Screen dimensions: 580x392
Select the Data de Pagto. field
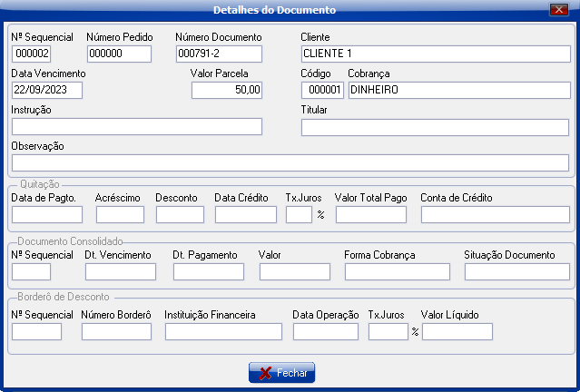click(x=47, y=214)
